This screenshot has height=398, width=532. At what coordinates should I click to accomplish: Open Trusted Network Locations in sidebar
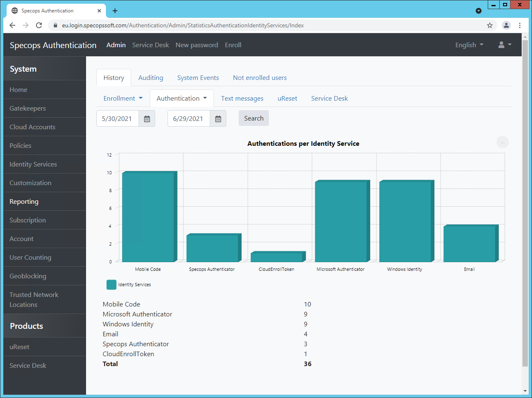pos(45,299)
